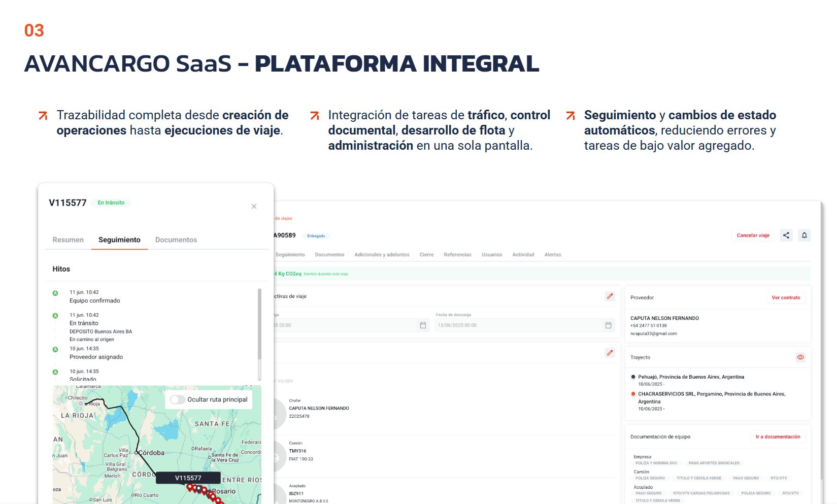Open notifications via the bell icon

(x=805, y=235)
